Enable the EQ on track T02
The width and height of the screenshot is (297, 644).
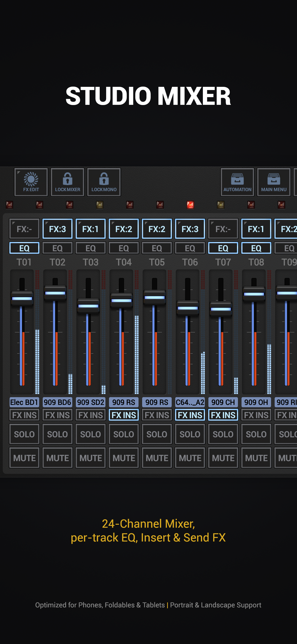pos(58,248)
